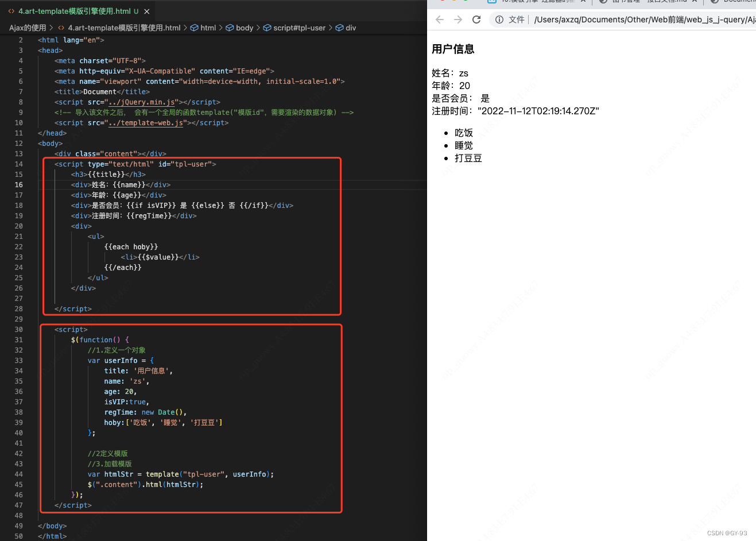This screenshot has width=756, height=541.
Task: Click the {{name}} template expression
Action: click(129, 185)
